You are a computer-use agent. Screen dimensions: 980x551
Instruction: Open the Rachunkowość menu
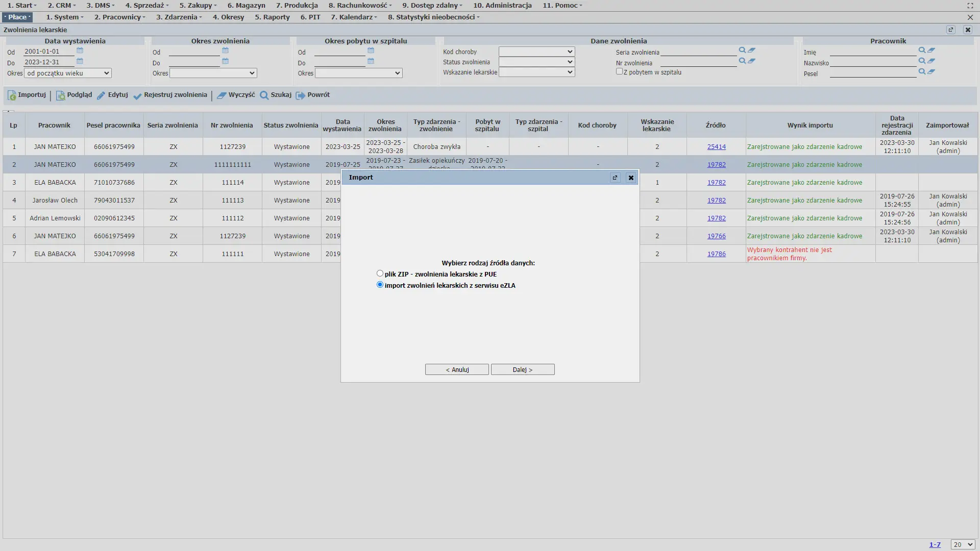pyautogui.click(x=360, y=5)
